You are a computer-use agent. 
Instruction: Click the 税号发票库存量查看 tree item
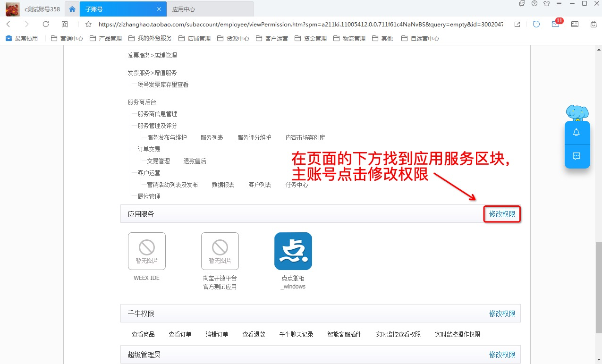(163, 85)
